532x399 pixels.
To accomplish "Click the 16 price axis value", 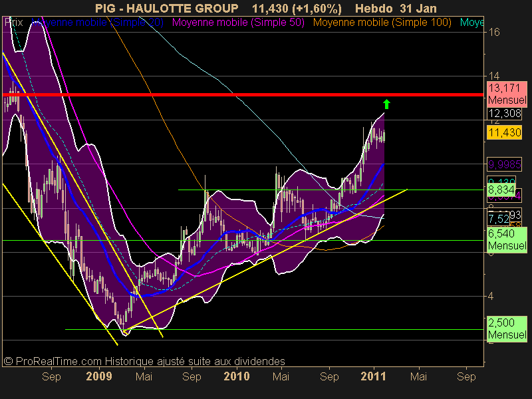I will 493,32.
